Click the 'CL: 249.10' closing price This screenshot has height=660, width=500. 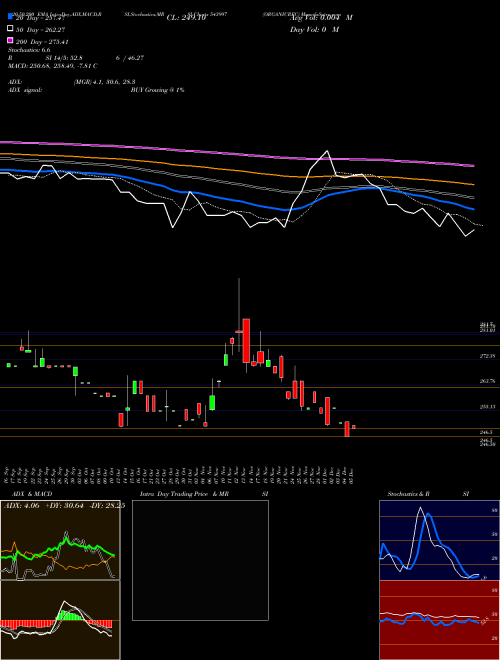coord(186,17)
